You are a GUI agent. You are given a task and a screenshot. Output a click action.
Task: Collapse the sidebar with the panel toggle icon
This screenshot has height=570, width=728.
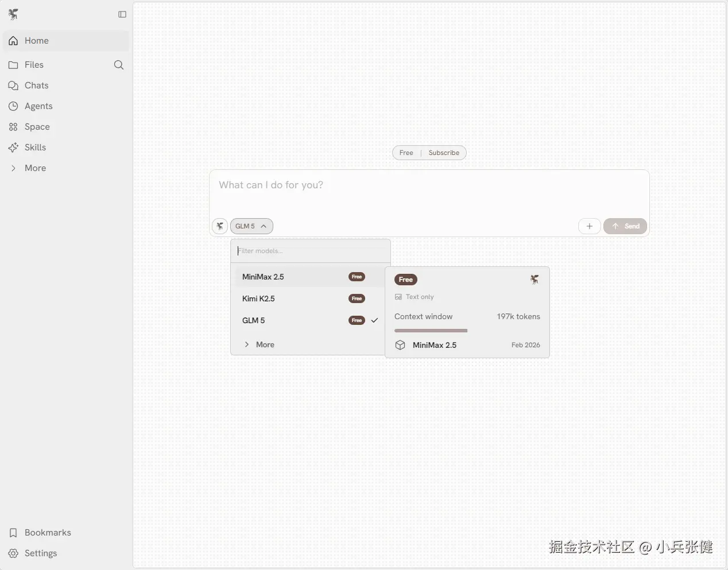pos(122,14)
